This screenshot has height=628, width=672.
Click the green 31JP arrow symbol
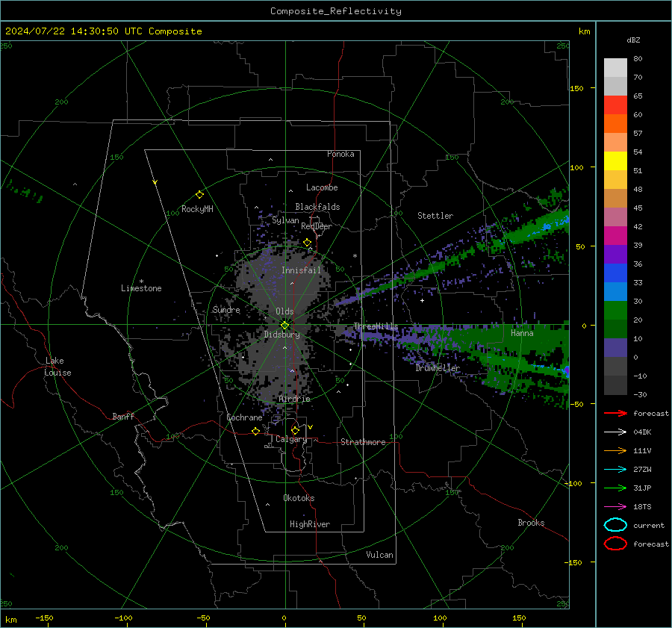(615, 488)
